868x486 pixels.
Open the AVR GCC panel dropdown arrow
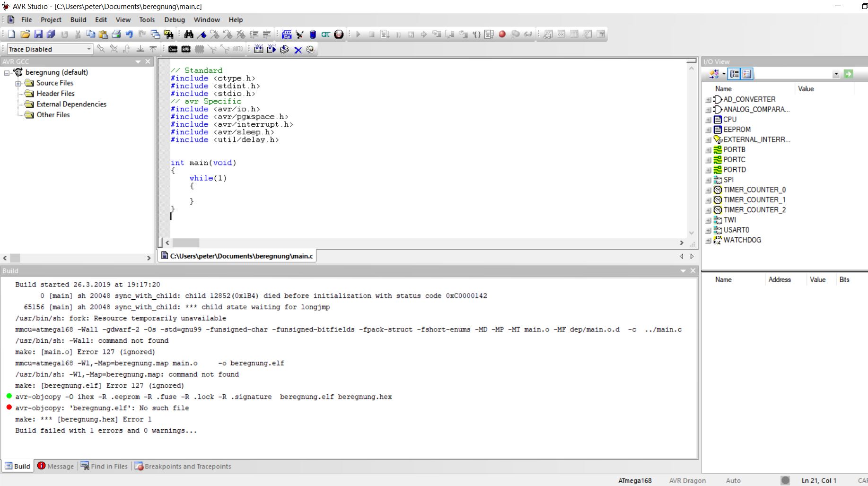[138, 62]
